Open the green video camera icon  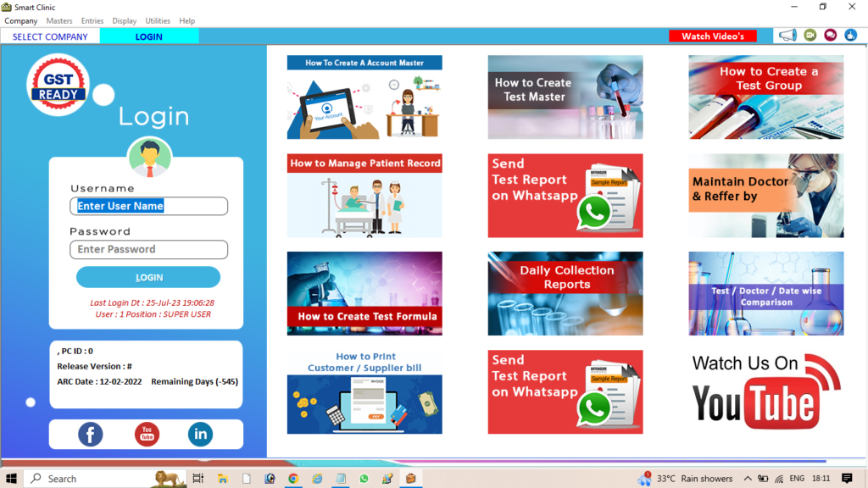click(810, 36)
